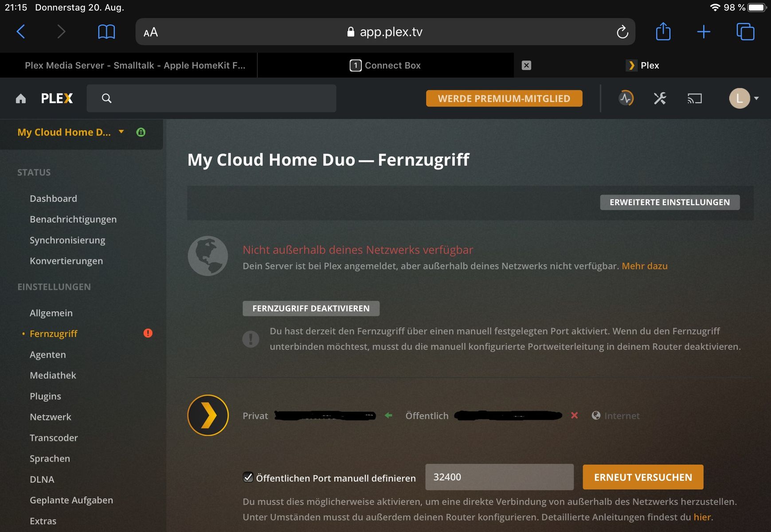Open Safari AA text size menu
Image resolution: width=771 pixels, height=532 pixels.
click(x=151, y=32)
